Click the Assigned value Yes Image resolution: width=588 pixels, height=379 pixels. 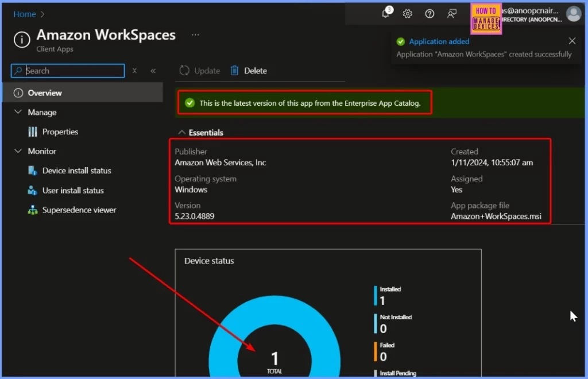[457, 189]
